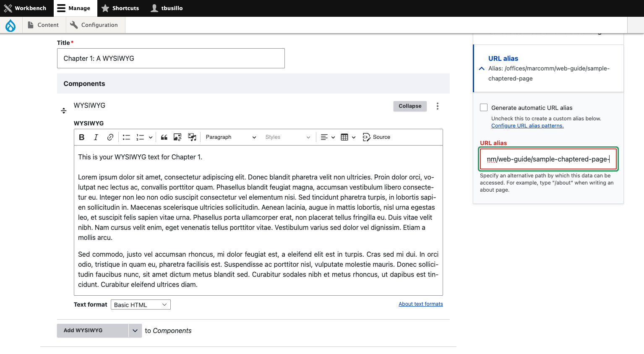
Task: Click the Add WYSIWYG button
Action: point(93,331)
